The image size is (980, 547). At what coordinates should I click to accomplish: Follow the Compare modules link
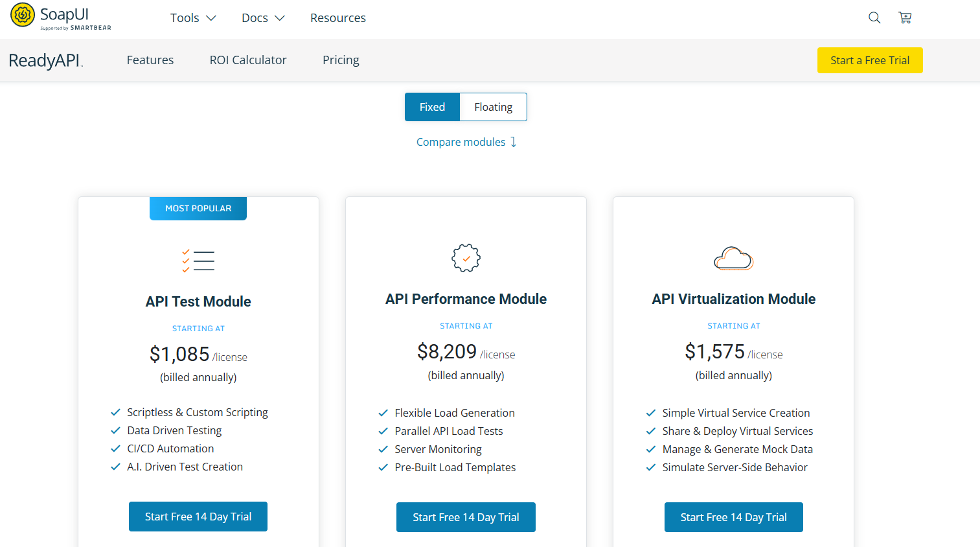[461, 142]
